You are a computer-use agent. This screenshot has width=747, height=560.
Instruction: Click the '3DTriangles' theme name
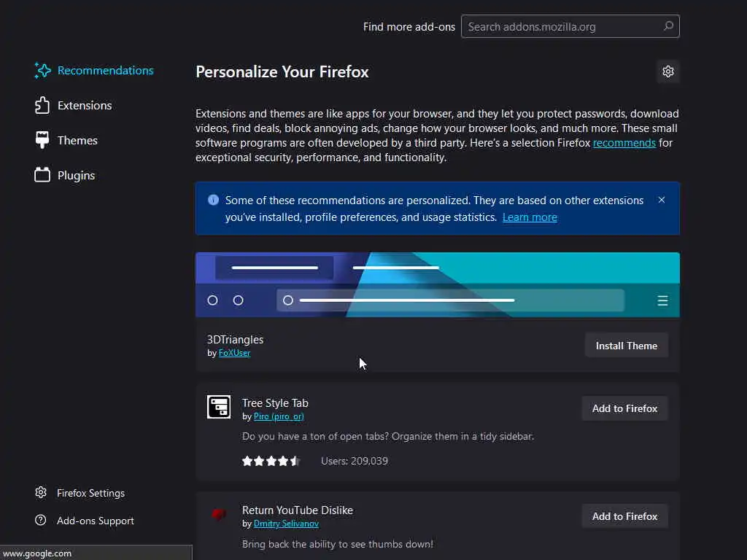pyautogui.click(x=235, y=340)
